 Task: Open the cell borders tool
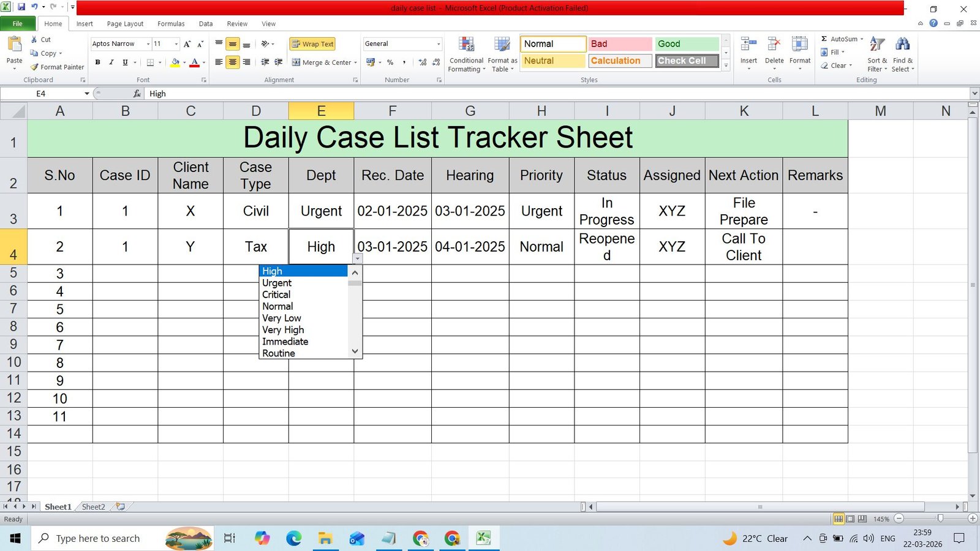150,62
